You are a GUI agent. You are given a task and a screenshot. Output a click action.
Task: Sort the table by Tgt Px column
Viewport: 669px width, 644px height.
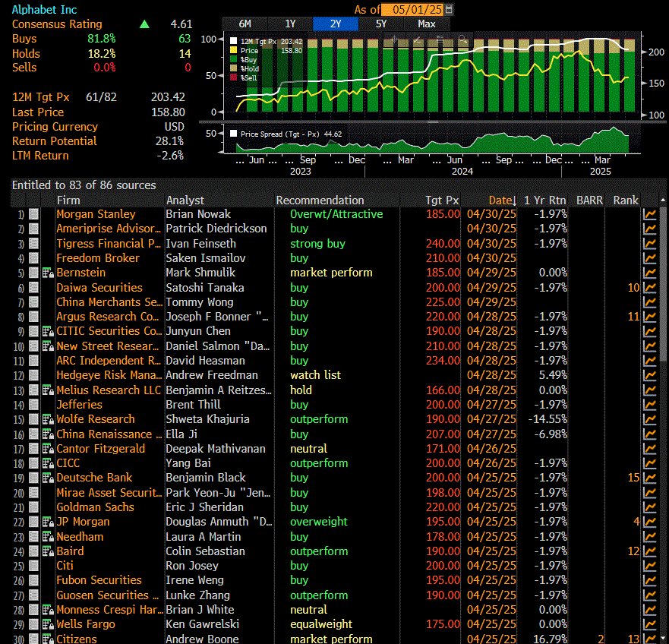tap(442, 200)
